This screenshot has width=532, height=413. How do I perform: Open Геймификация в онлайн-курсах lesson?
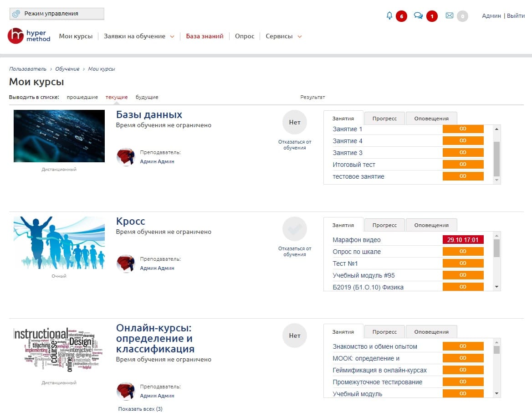click(380, 370)
